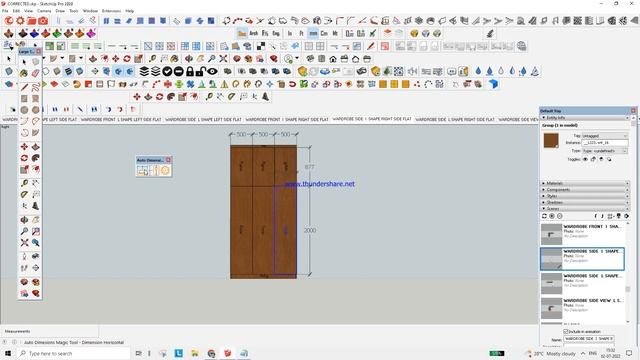This screenshot has width=640, height=360.
Task: Click the remove scene minus icon
Action: click(x=560, y=216)
